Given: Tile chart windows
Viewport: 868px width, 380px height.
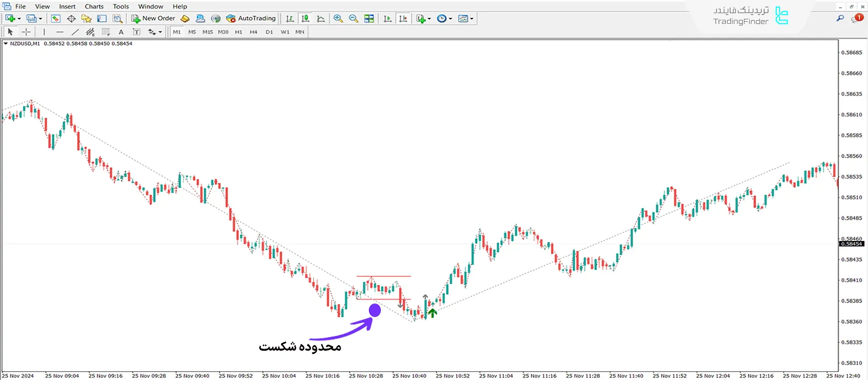Looking at the screenshot, I should [369, 18].
